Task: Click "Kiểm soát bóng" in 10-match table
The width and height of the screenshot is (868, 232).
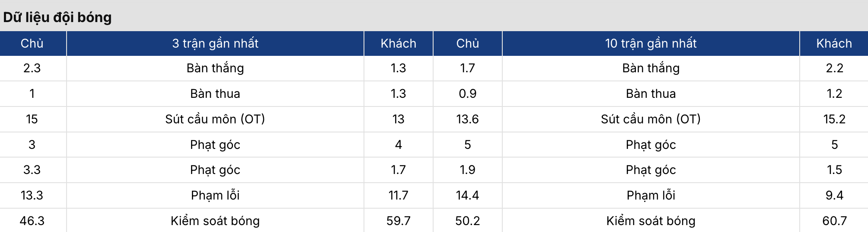Action: 651,221
